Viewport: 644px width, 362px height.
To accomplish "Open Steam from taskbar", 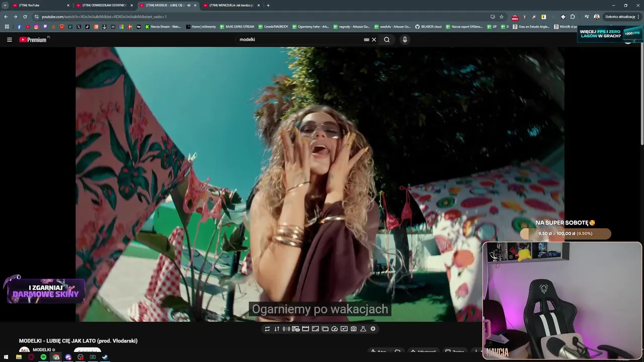I will (105, 357).
